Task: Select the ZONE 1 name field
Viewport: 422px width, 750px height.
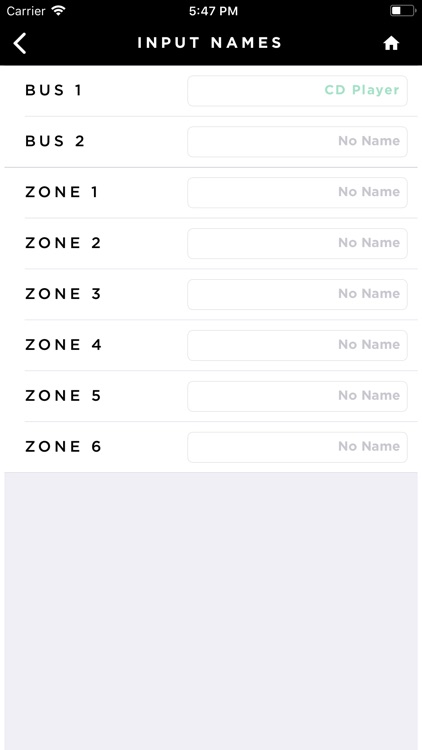Action: point(297,192)
